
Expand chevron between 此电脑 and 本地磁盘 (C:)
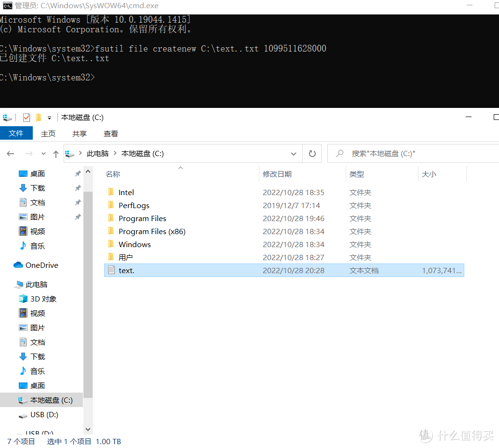click(x=115, y=153)
